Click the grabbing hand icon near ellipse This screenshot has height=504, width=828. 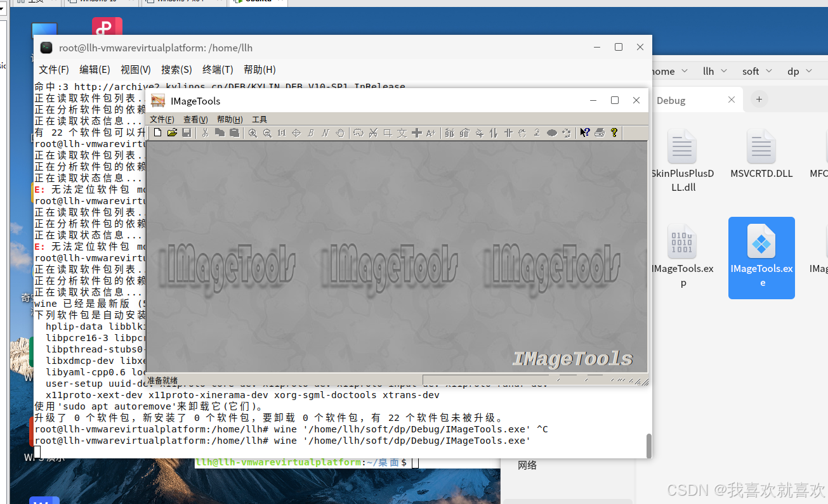(523, 133)
